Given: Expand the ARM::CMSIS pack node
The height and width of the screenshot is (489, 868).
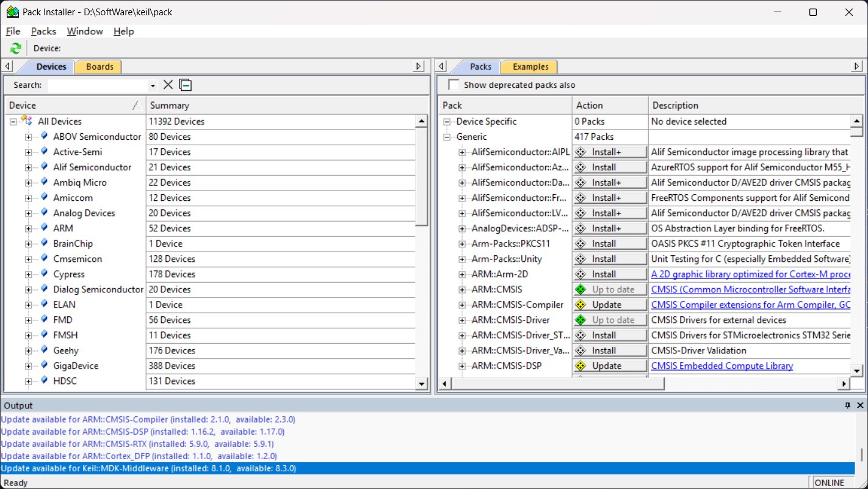Looking at the screenshot, I should [462, 289].
